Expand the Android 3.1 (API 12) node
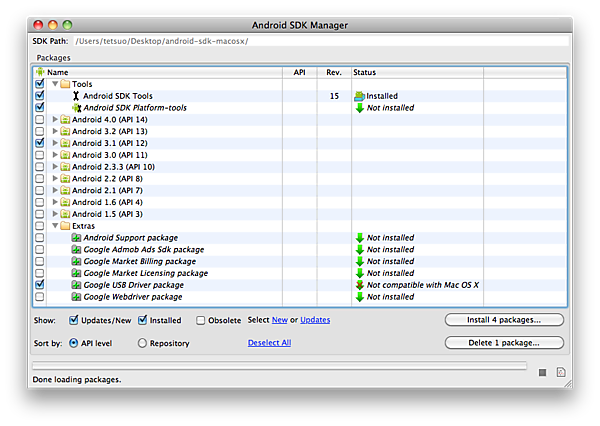 pos(55,143)
